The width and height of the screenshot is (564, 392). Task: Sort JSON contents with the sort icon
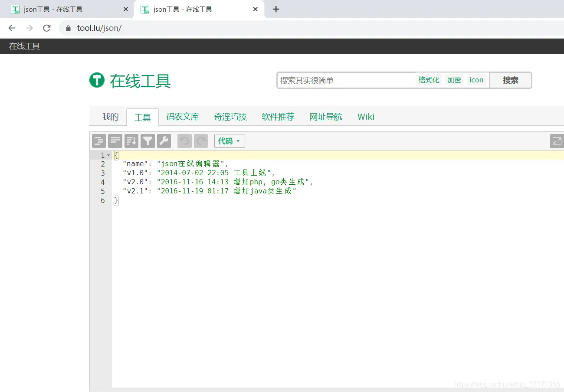coord(131,141)
